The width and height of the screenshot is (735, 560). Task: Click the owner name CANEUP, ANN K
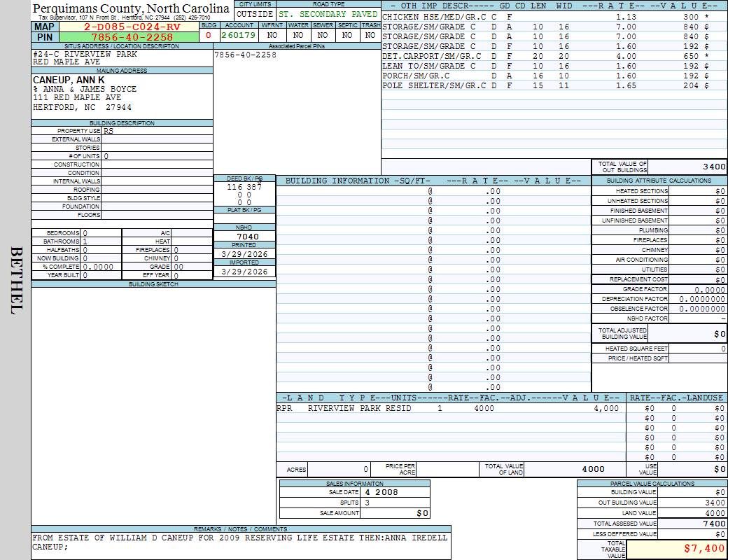click(69, 80)
